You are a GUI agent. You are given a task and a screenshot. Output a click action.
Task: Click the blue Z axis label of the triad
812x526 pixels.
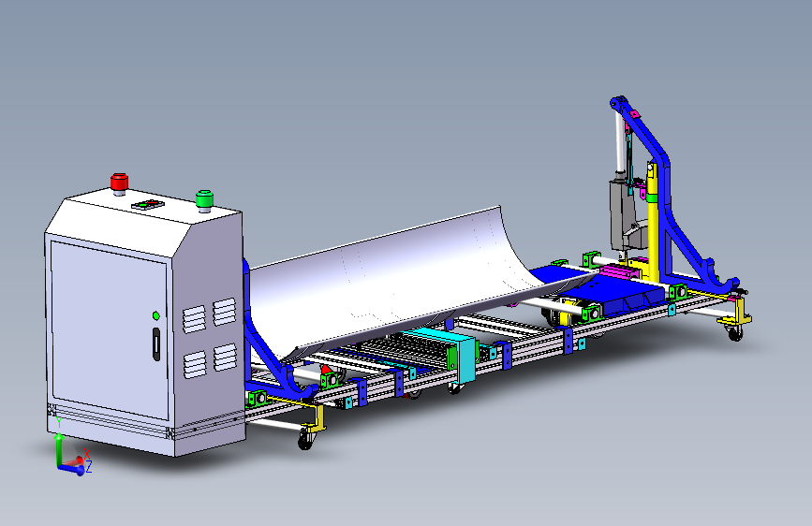point(89,468)
